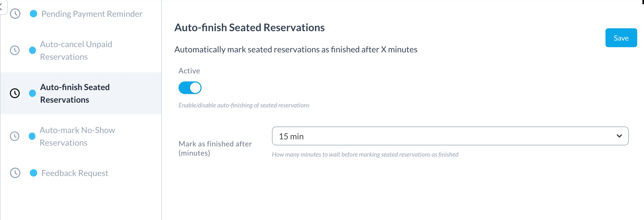
Task: Click clock icon beside Auto-finish Seated Reservations
Action: click(x=15, y=93)
